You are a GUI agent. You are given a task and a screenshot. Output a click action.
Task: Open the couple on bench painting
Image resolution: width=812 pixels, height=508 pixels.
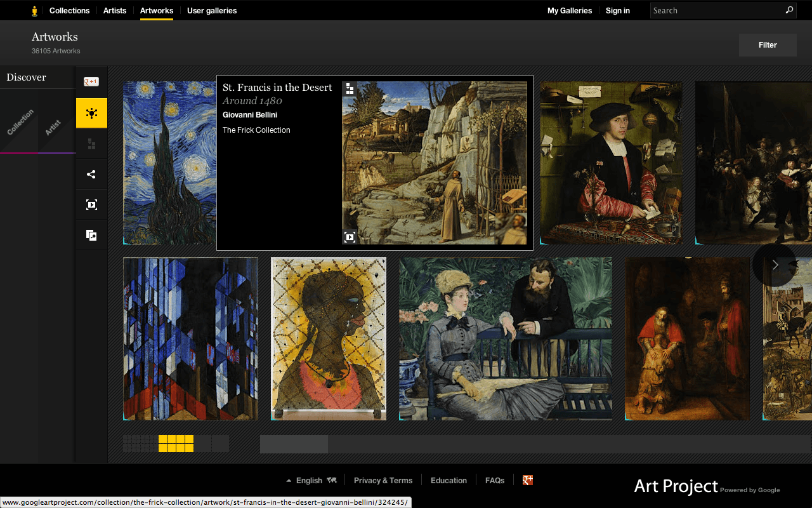coord(506,338)
